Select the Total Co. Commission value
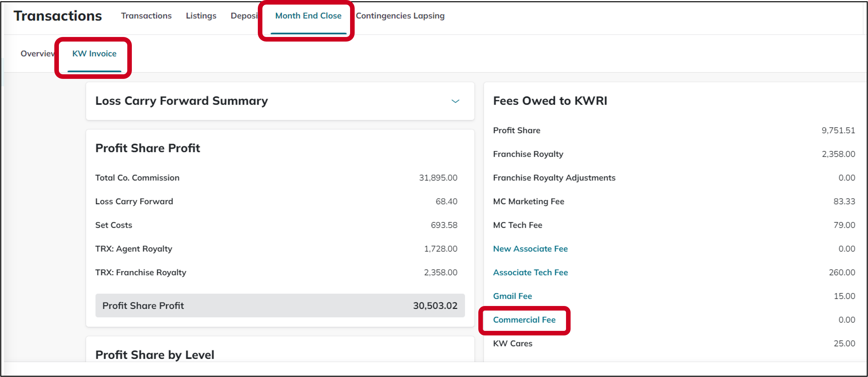 coord(438,178)
